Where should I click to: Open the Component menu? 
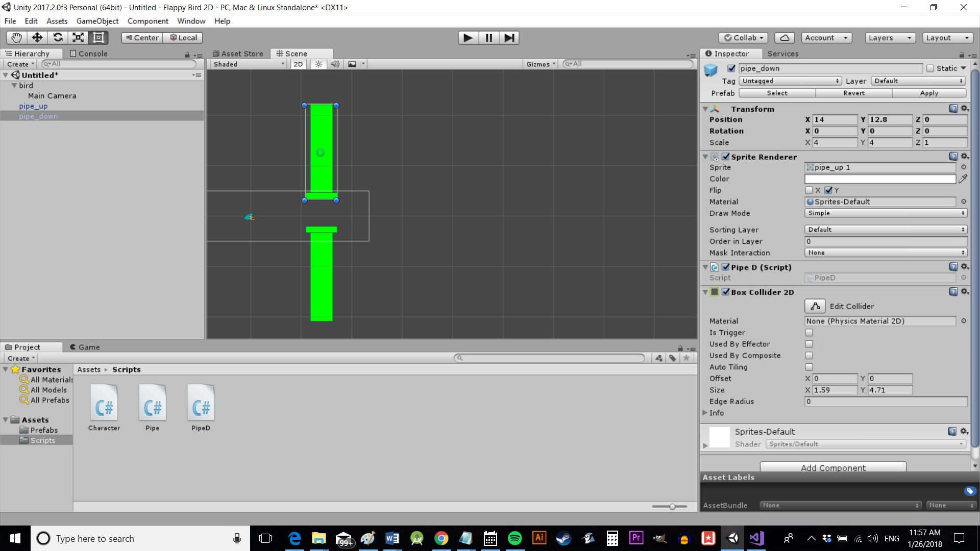(x=148, y=21)
